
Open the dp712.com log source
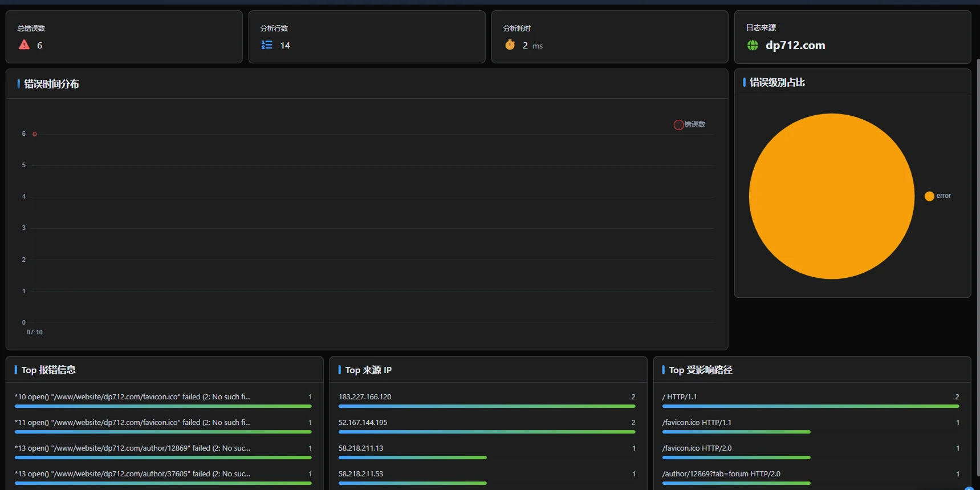point(795,45)
